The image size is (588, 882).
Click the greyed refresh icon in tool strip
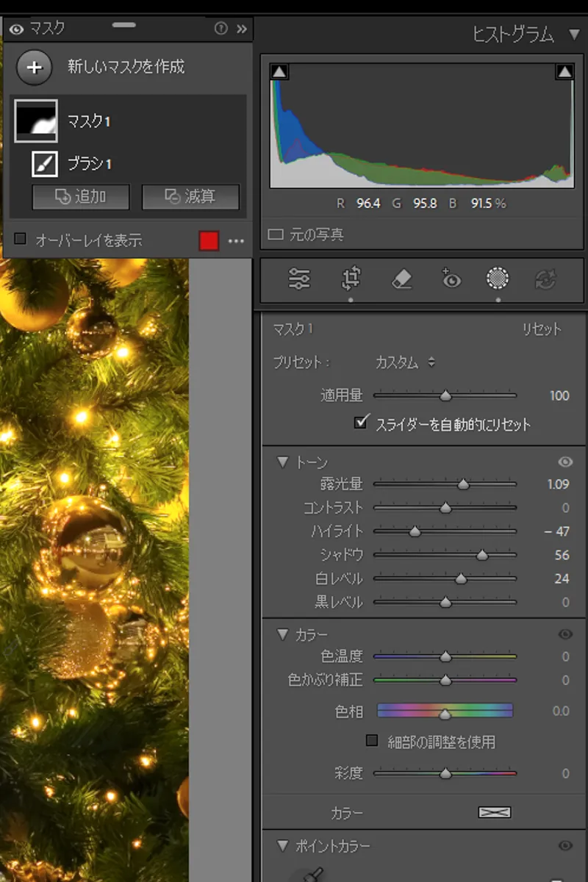coord(547,279)
